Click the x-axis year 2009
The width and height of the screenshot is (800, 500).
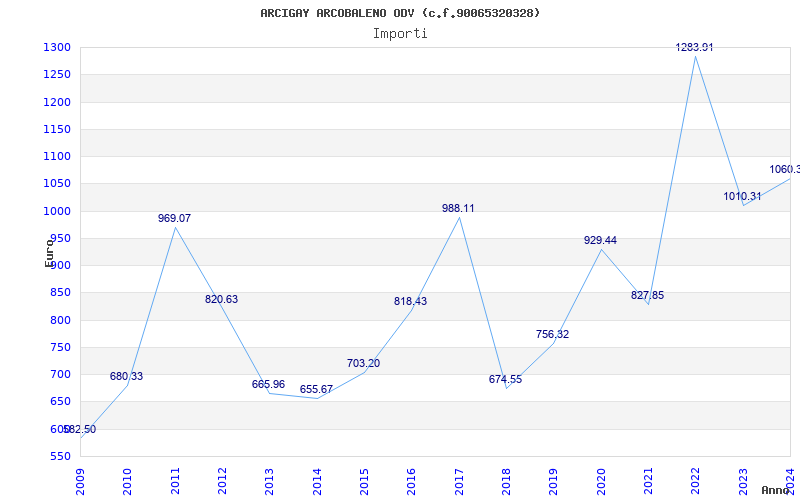pyautogui.click(x=80, y=481)
